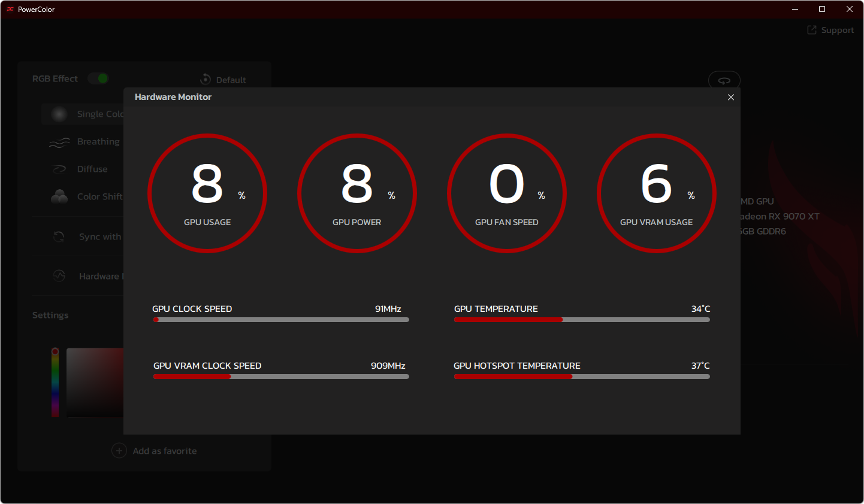Screen dimensions: 864x504
Task: Click inside the color picker gradient square
Action: pyautogui.click(x=95, y=382)
